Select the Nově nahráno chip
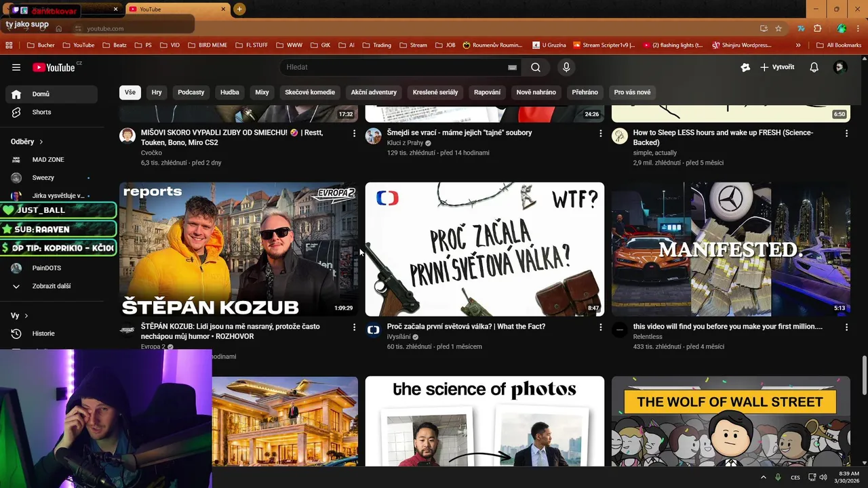The width and height of the screenshot is (868, 488). pos(536,92)
